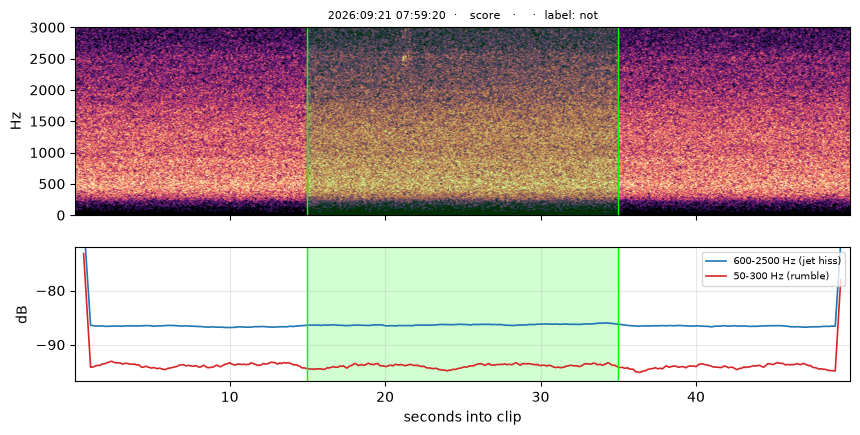Click the 3000 tick label on the Hz axis

tap(48, 28)
